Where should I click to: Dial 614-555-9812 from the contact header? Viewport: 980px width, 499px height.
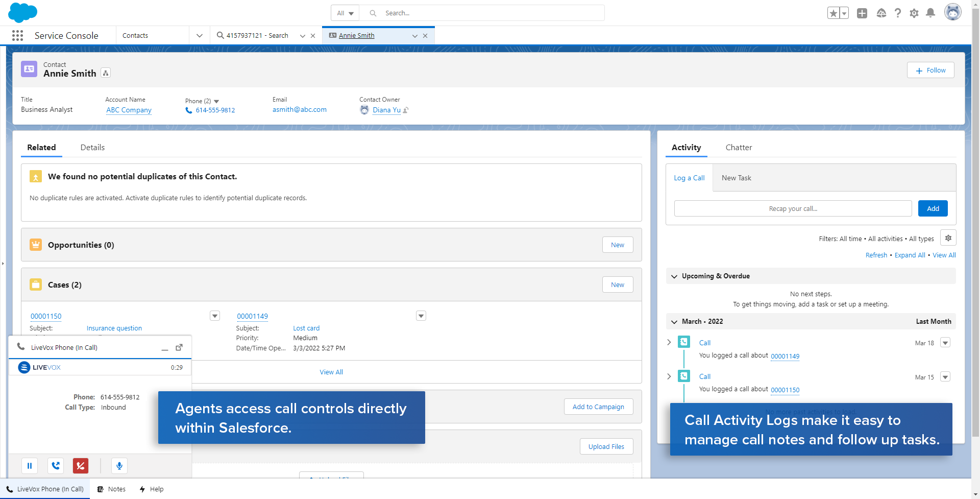(x=215, y=110)
